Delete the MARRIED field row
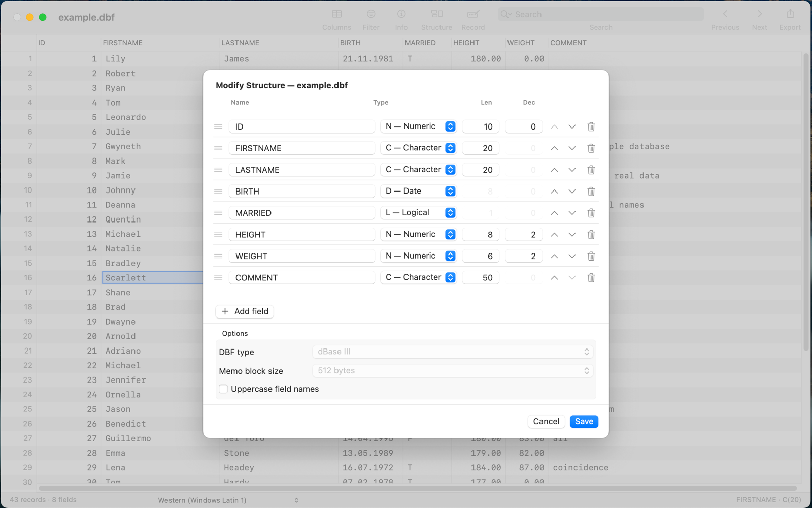 point(591,213)
